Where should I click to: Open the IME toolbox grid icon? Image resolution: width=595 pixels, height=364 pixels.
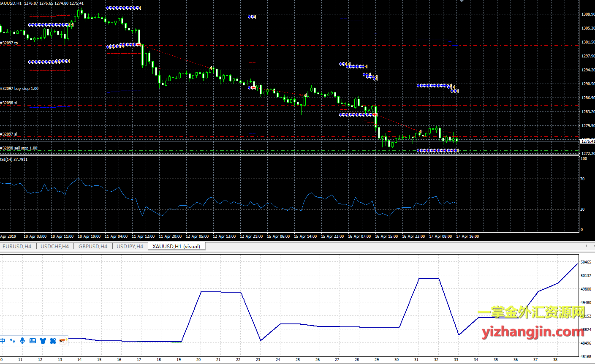pyautogui.click(x=53, y=340)
